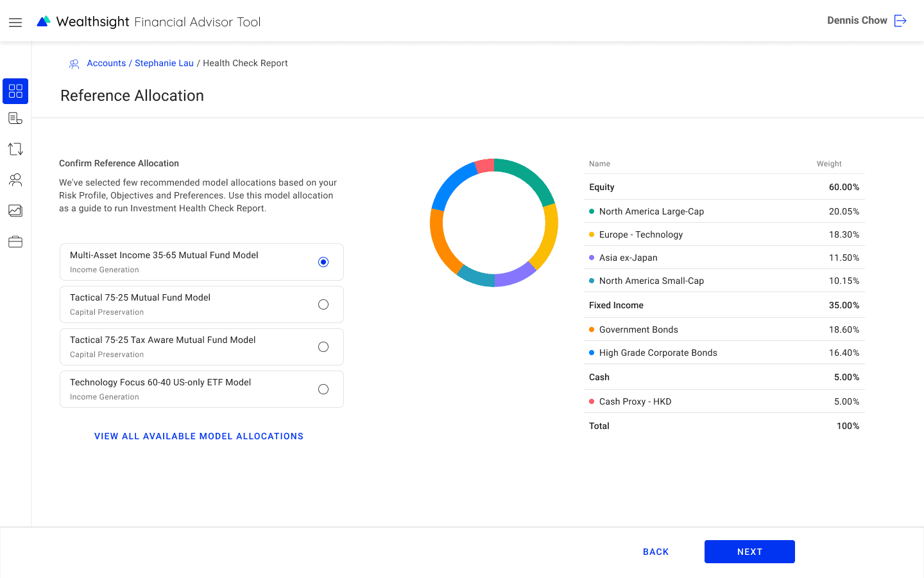Open the dashboard grid icon in sidebar
924x578 pixels.
tap(15, 91)
